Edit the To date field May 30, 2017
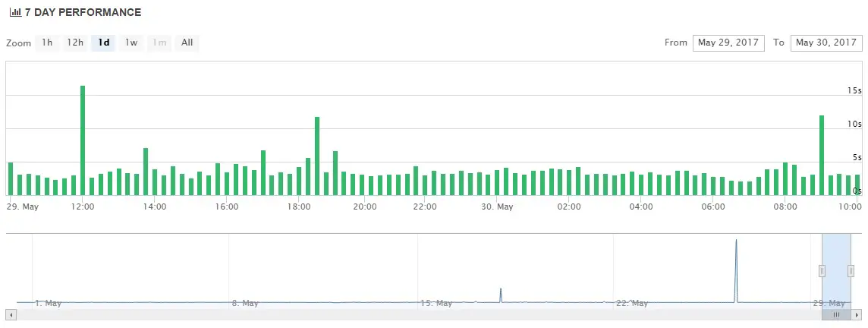 (x=826, y=43)
